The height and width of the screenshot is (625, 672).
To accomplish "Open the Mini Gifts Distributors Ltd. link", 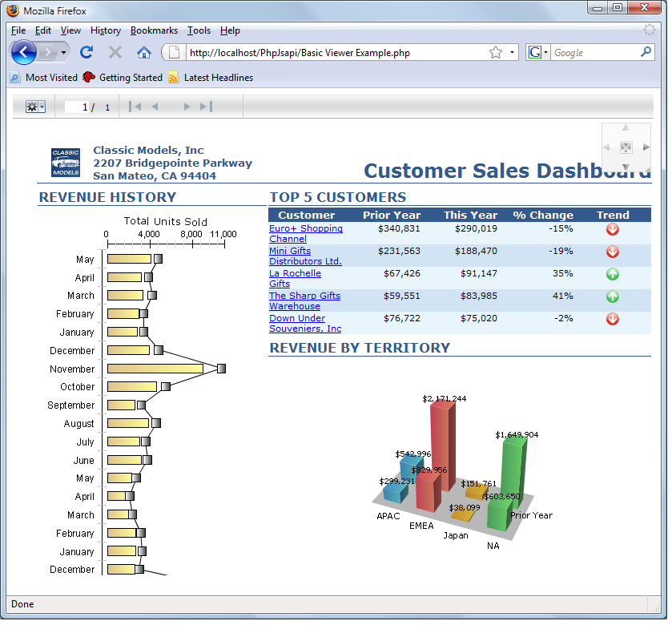I will click(x=305, y=256).
